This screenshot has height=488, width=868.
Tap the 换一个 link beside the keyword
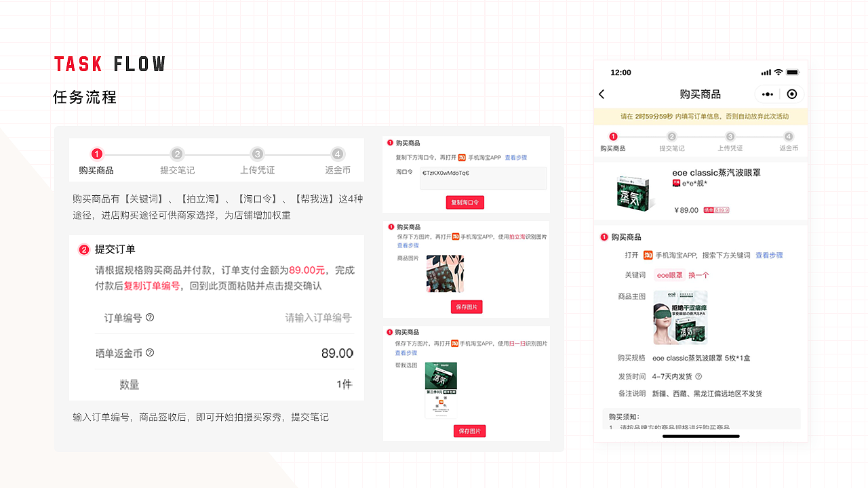(x=698, y=275)
